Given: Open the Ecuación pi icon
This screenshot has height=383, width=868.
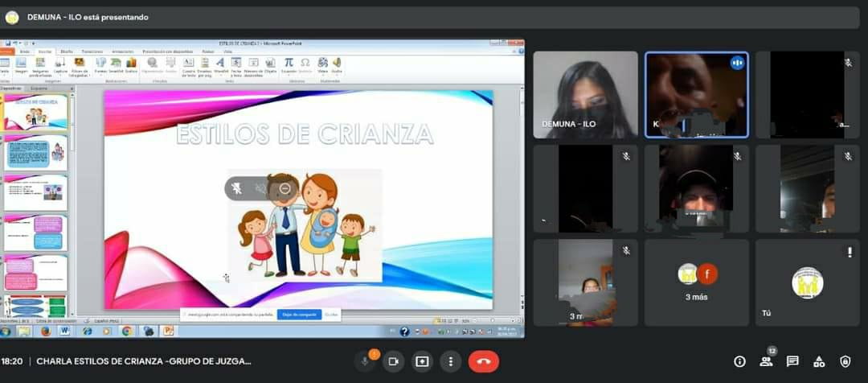Looking at the screenshot, I should coord(289,66).
